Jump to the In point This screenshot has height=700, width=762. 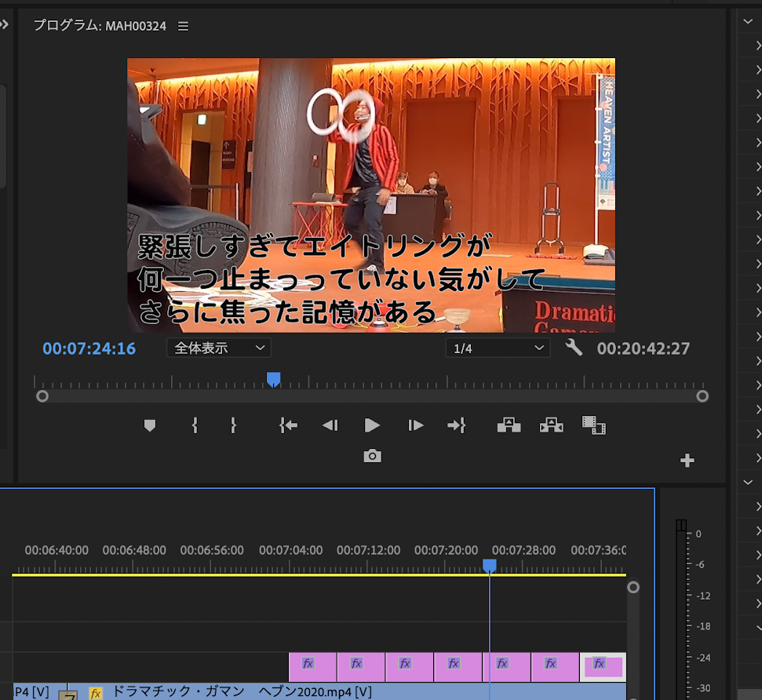(288, 425)
